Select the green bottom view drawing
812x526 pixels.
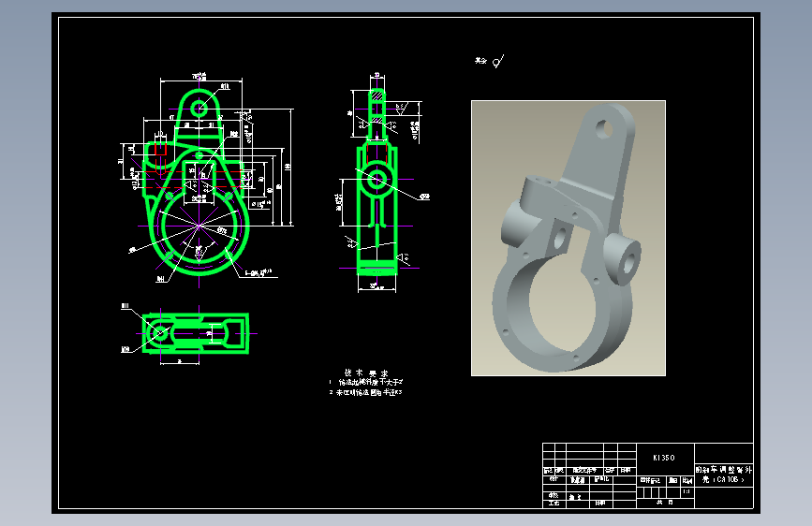click(x=196, y=333)
